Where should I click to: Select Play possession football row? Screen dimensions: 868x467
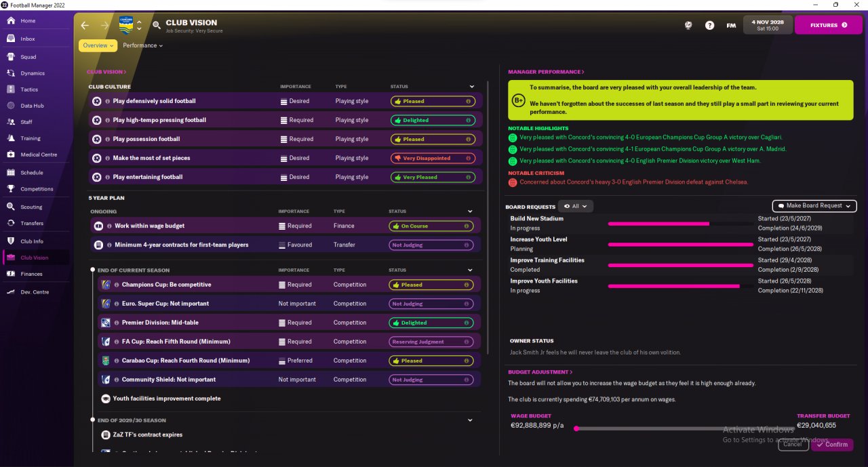click(285, 139)
